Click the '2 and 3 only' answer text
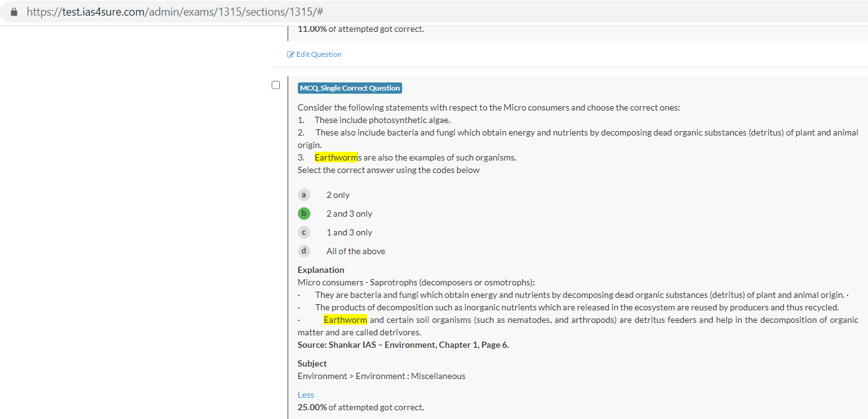 click(x=349, y=214)
